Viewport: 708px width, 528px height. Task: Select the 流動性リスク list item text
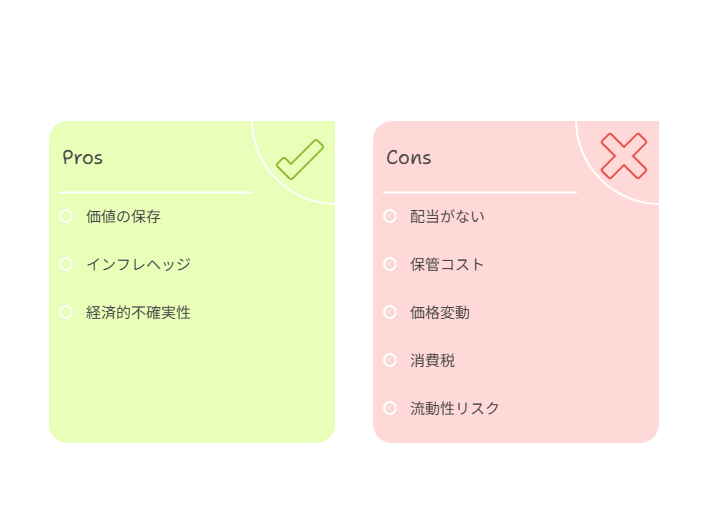coord(454,408)
